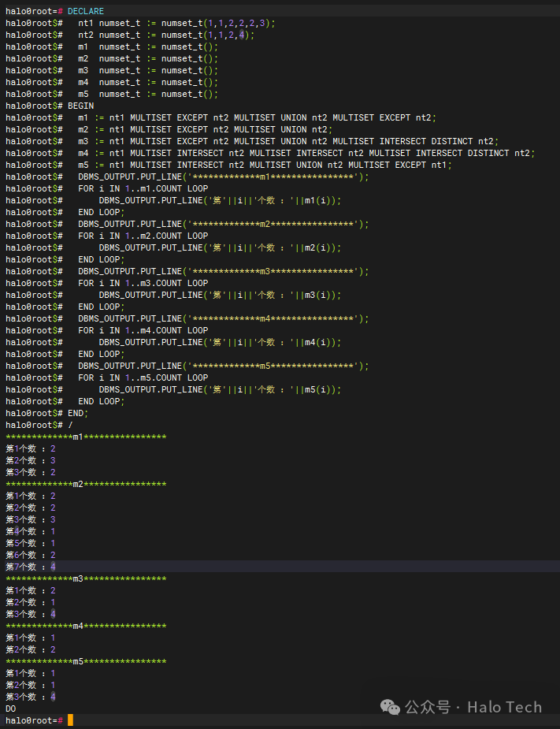Click the green m2 output header line
This screenshot has height=729, width=560.
(x=86, y=485)
